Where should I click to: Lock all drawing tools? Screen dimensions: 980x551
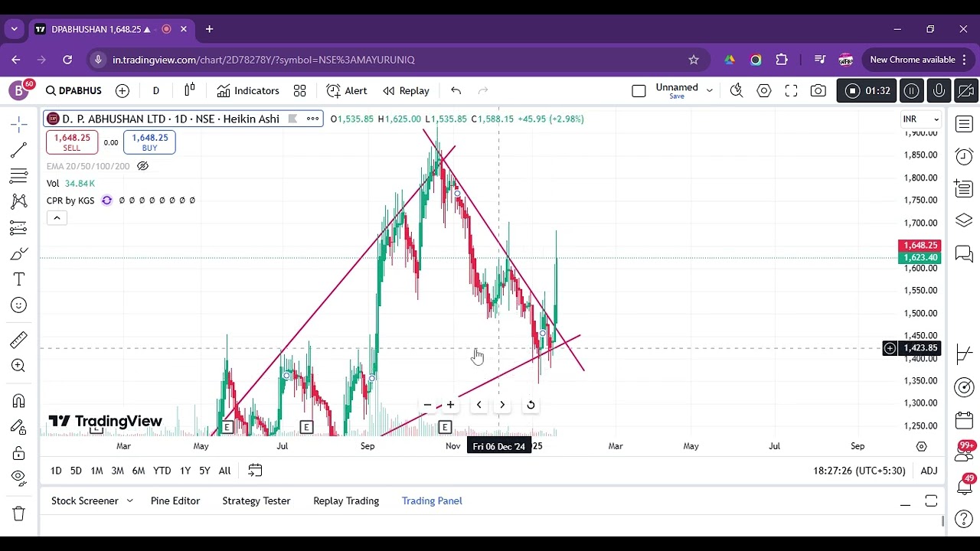tap(19, 453)
